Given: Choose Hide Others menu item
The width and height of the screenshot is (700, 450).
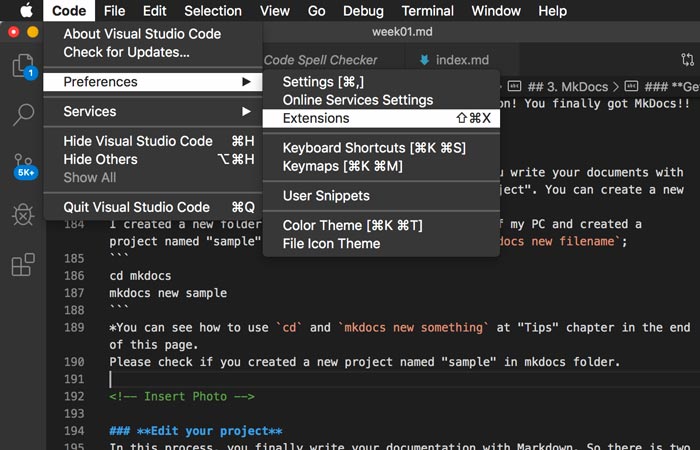Looking at the screenshot, I should pyautogui.click(x=153, y=159).
